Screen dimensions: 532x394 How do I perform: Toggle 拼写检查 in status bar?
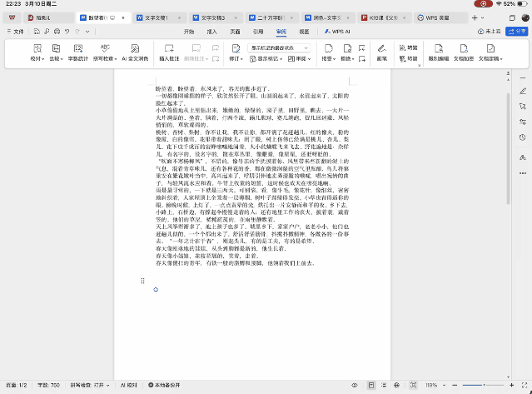91,387
